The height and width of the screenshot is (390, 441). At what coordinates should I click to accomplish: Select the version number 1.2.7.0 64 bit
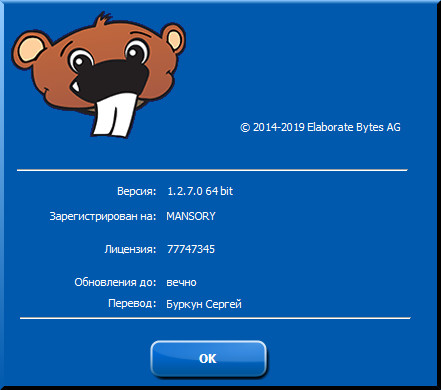[200, 191]
